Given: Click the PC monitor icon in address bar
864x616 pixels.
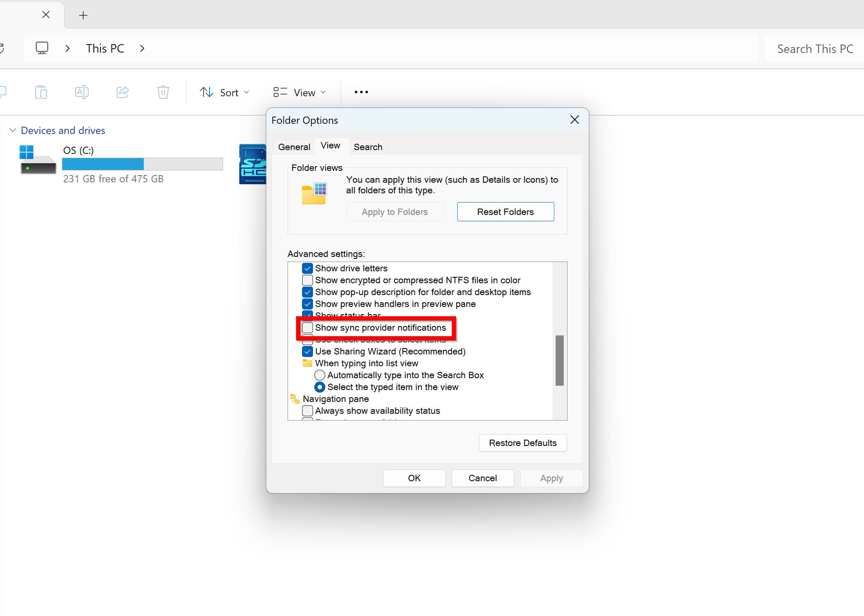Looking at the screenshot, I should click(42, 48).
